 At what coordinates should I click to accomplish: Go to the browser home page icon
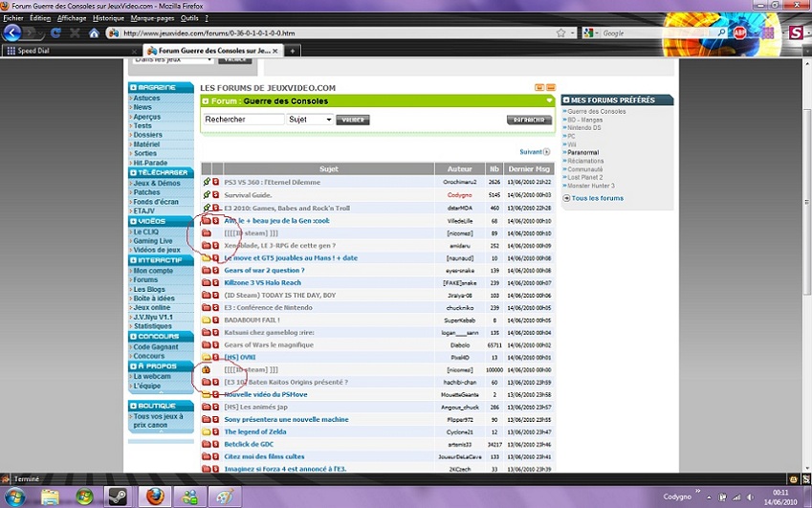95,33
